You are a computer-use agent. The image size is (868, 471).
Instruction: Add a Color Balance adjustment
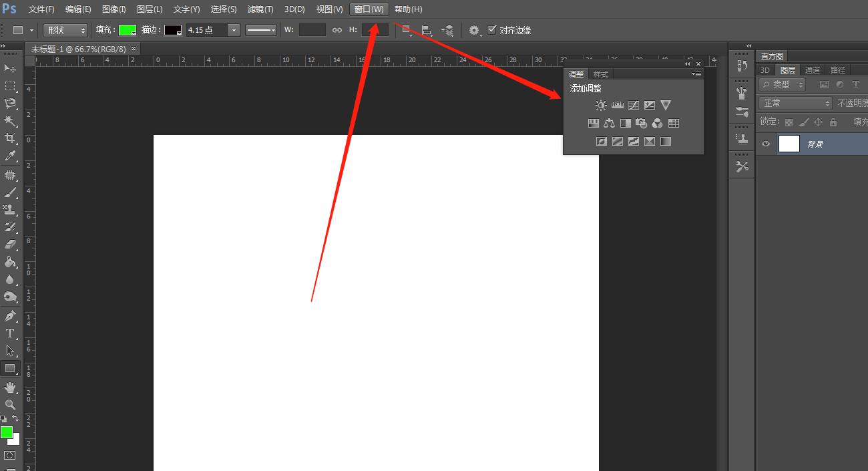pyautogui.click(x=609, y=124)
